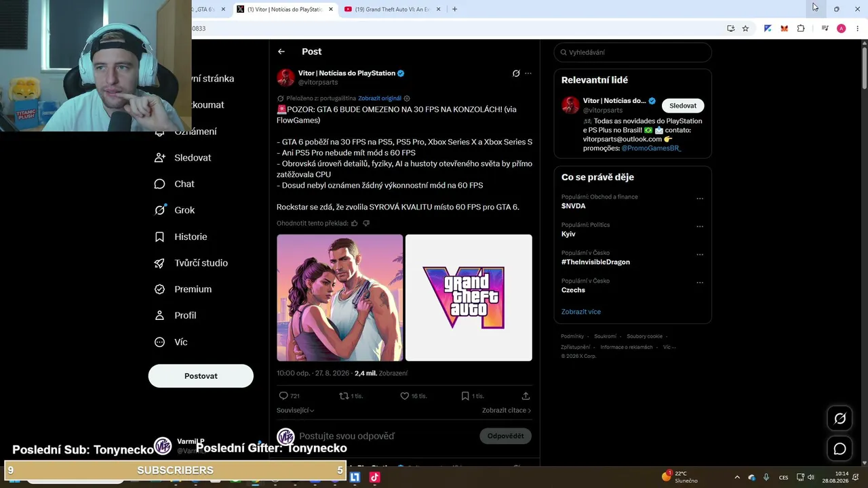Switch to the Grand Theft Auto VI YouTube tab
Screen dimensions: 868x488
coord(393,9)
